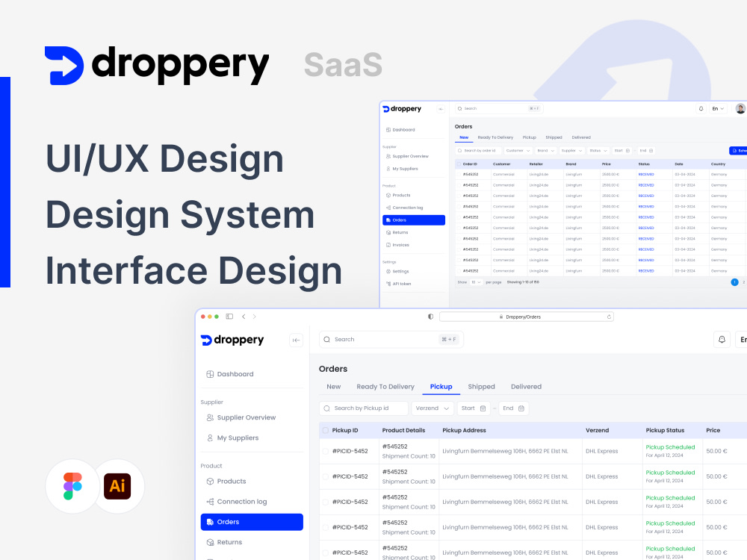Open Supplier filter dropdown in back window
Screen dimensions: 747x560
pos(571,151)
